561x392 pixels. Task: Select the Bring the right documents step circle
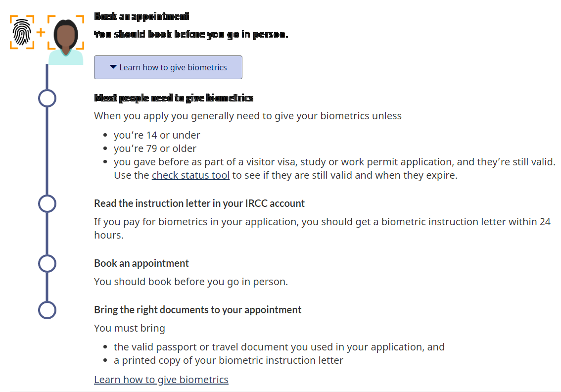(47, 310)
